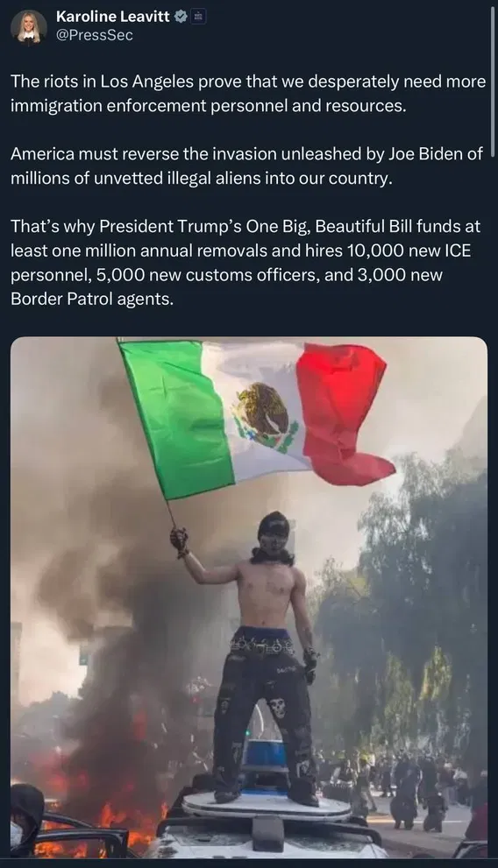
Task: Click the scrollbar thumb at the right edge
Action: point(493,83)
